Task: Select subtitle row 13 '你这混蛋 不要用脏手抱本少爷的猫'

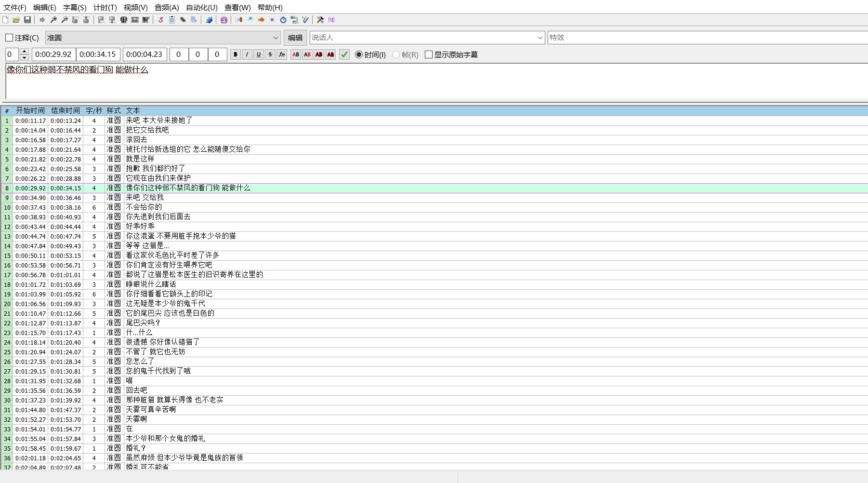Action: (x=434, y=236)
